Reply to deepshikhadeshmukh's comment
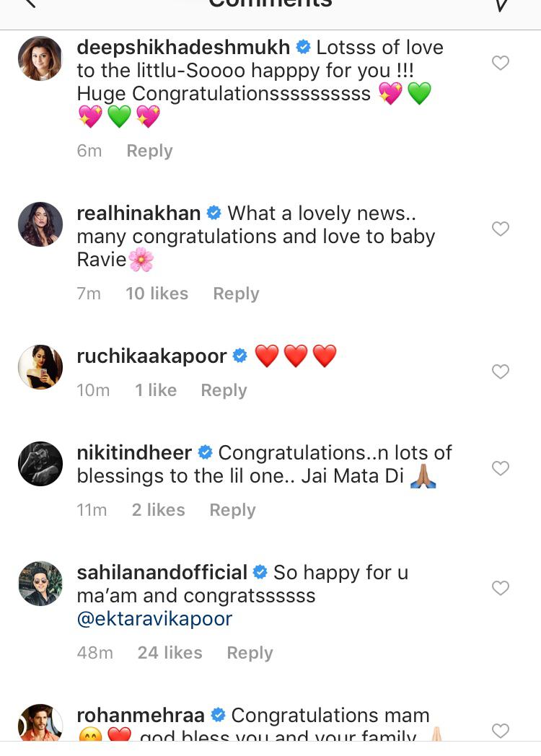The image size is (541, 756). click(x=149, y=151)
